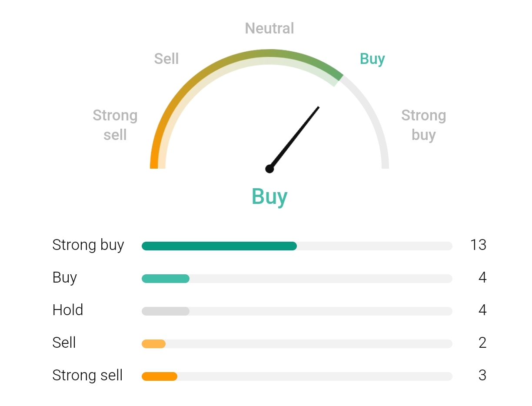
Task: Click the Hold row label
Action: point(68,310)
